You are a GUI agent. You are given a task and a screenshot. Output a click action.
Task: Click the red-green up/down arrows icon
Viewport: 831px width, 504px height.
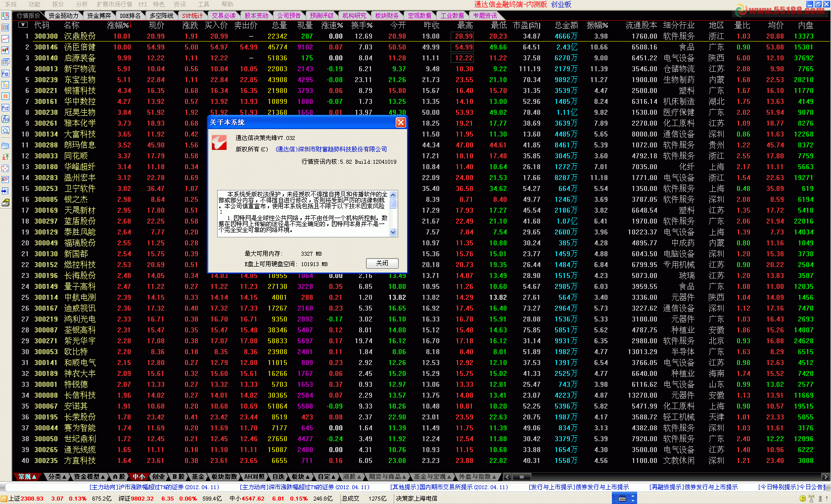tap(5, 157)
